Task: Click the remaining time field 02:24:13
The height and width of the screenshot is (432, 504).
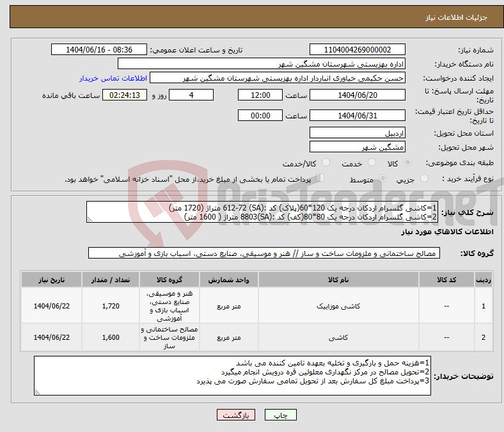Action: click(x=125, y=95)
